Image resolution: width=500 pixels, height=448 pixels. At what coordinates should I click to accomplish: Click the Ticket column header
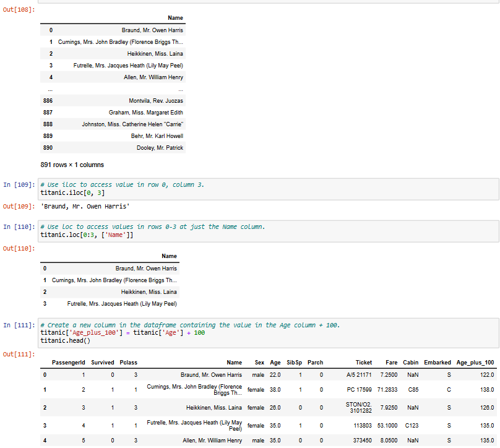[363, 363]
